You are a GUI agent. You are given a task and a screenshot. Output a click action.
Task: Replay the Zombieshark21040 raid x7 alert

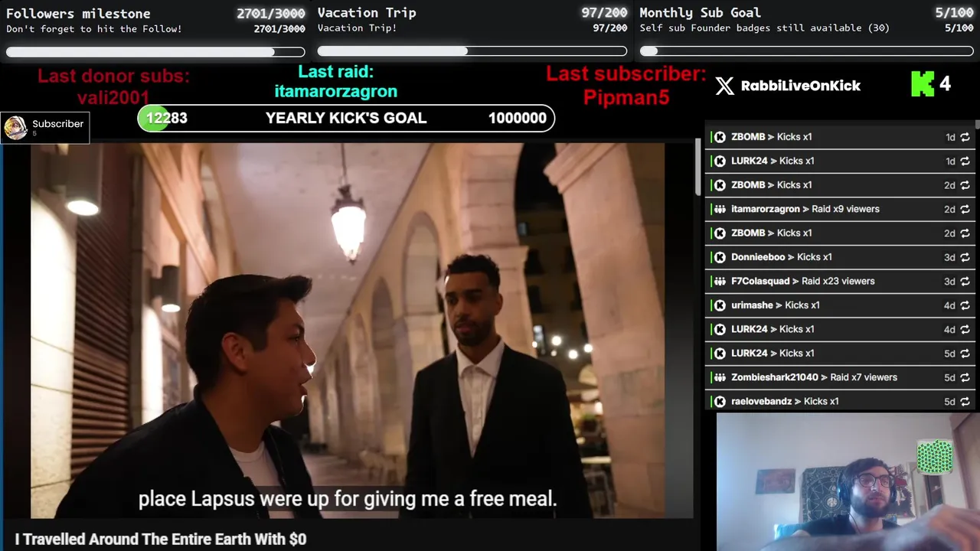point(965,377)
